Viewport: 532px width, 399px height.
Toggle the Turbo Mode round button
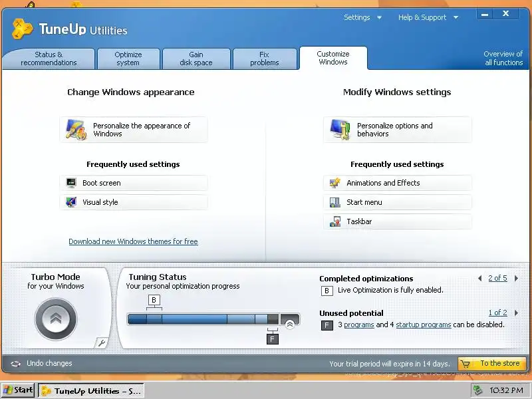coord(56,319)
